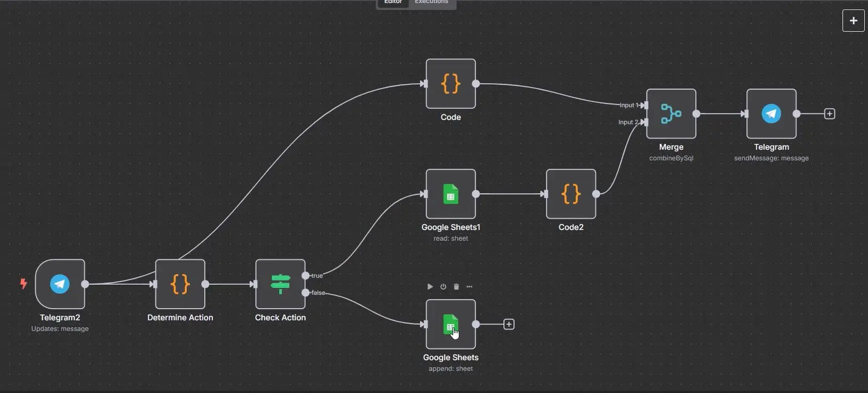The height and width of the screenshot is (393, 868).
Task: Click the red lightning trigger icon
Action: tap(23, 283)
